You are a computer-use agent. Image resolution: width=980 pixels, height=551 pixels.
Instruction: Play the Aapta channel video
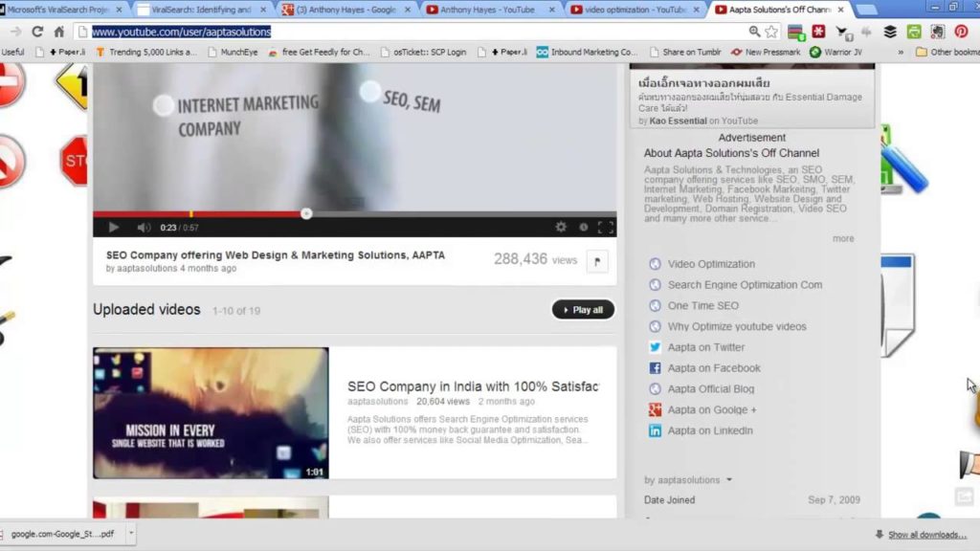pyautogui.click(x=113, y=228)
